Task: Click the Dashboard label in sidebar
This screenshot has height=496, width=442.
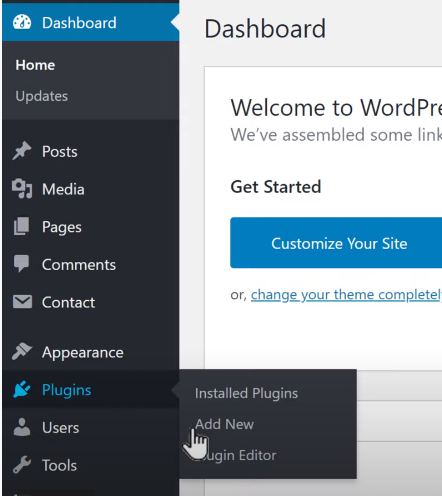Action: (x=79, y=23)
